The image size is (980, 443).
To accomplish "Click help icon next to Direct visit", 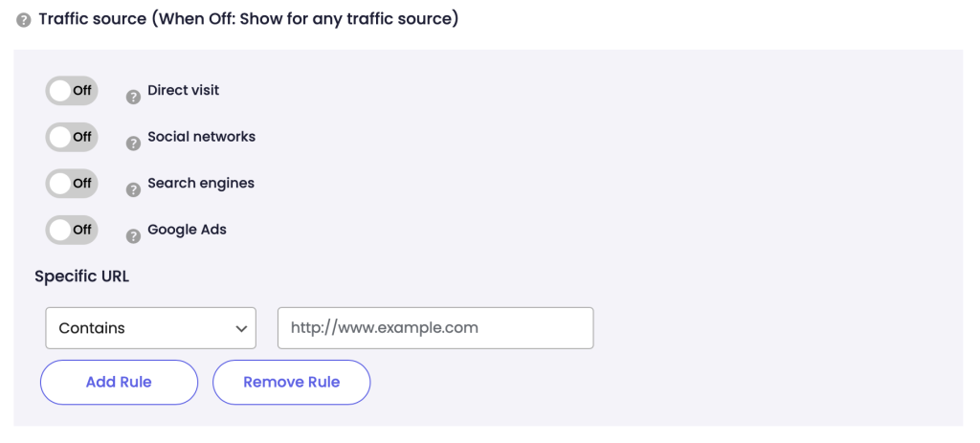I will (x=134, y=97).
